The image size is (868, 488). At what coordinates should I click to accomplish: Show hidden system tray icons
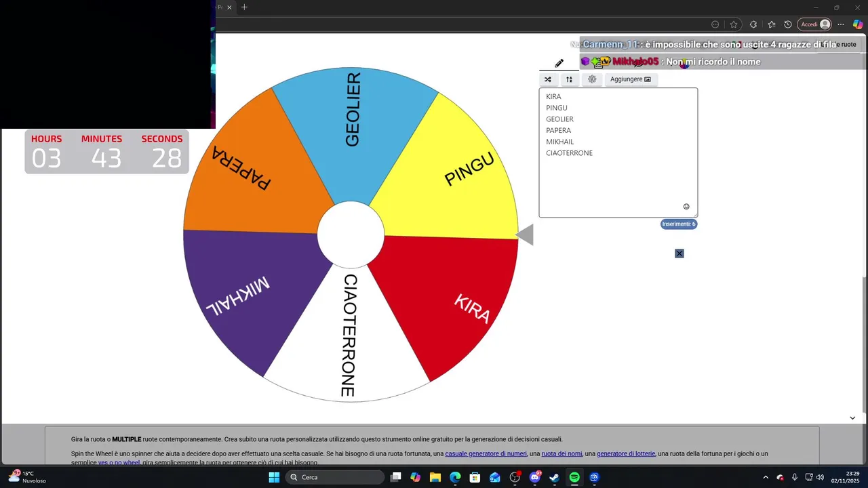(766, 477)
